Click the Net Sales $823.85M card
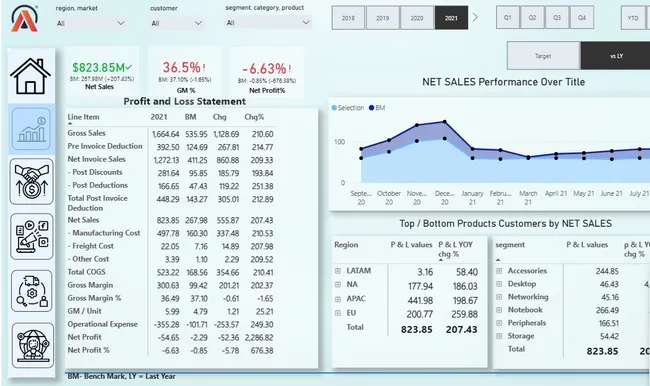The image size is (650, 386). click(102, 73)
